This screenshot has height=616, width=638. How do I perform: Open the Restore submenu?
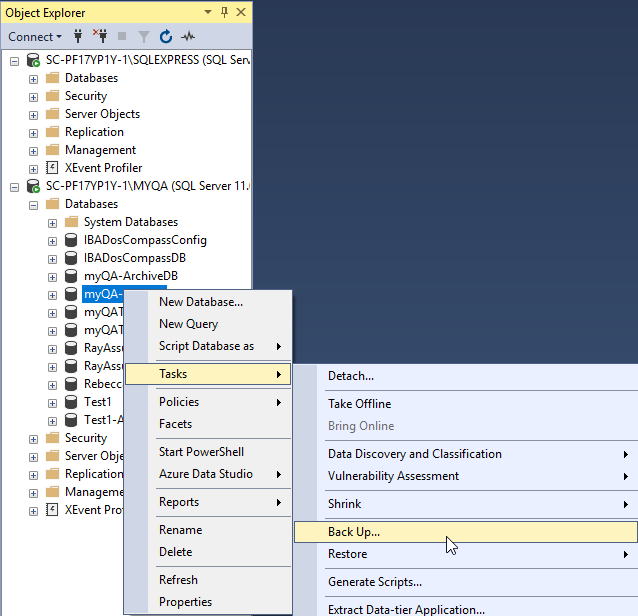coord(347,554)
